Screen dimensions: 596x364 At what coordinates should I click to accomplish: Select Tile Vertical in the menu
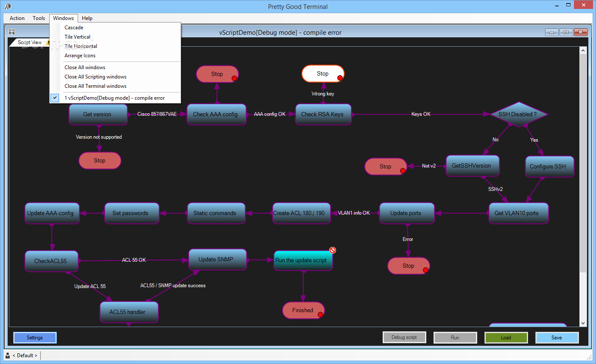click(x=115, y=37)
